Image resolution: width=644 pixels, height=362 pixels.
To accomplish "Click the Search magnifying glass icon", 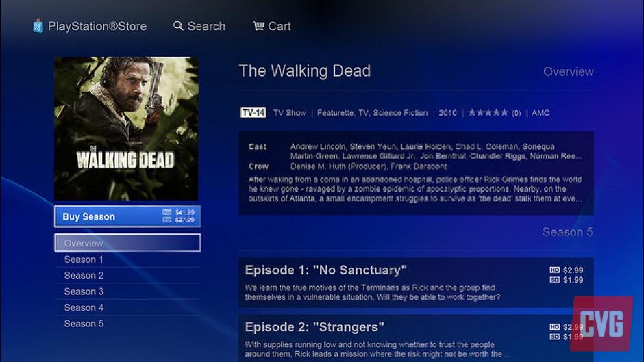I will click(x=178, y=26).
